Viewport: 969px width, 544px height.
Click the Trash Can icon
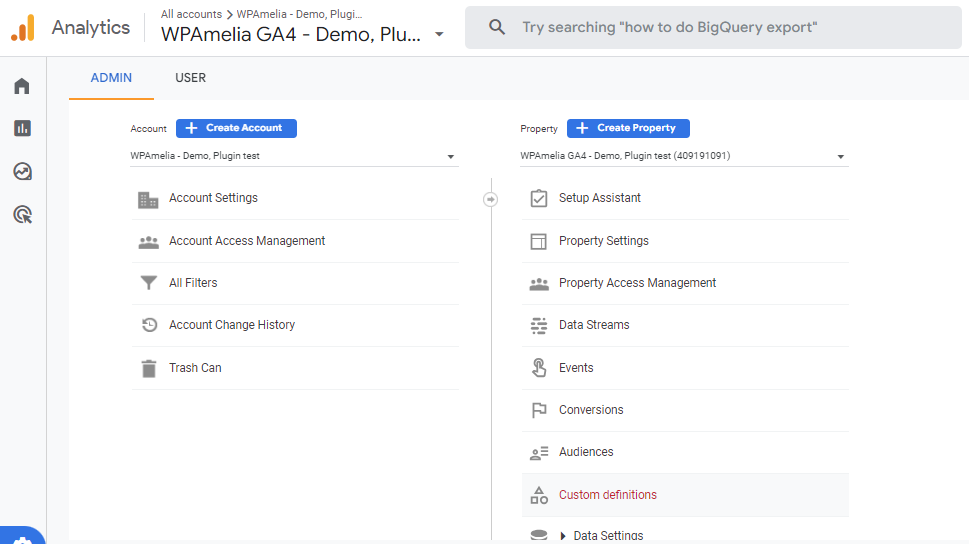[x=149, y=368]
